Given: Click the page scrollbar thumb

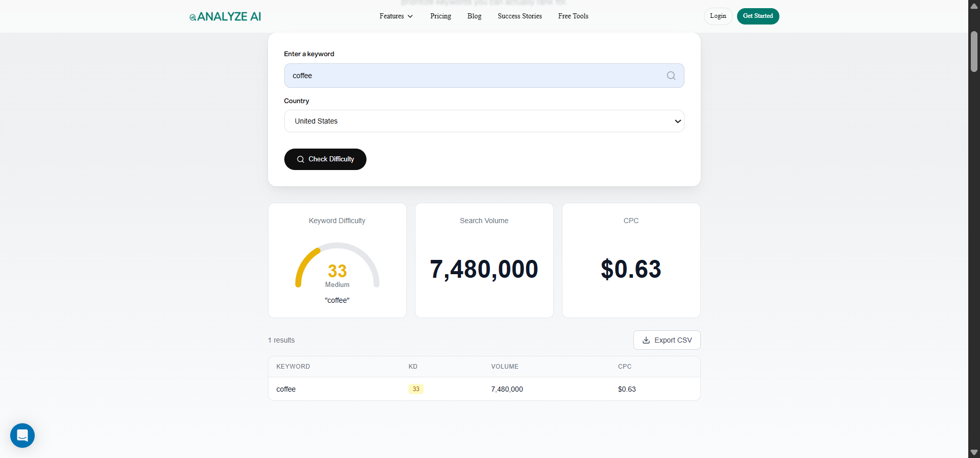Looking at the screenshot, I should [974, 52].
